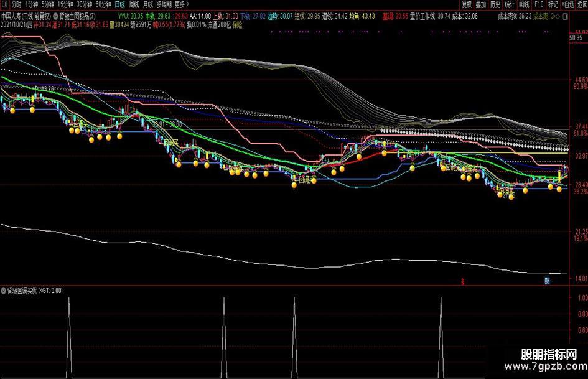Select the 5分钟 period tab
Viewport: 588px width, 379px height.
click(48, 4)
